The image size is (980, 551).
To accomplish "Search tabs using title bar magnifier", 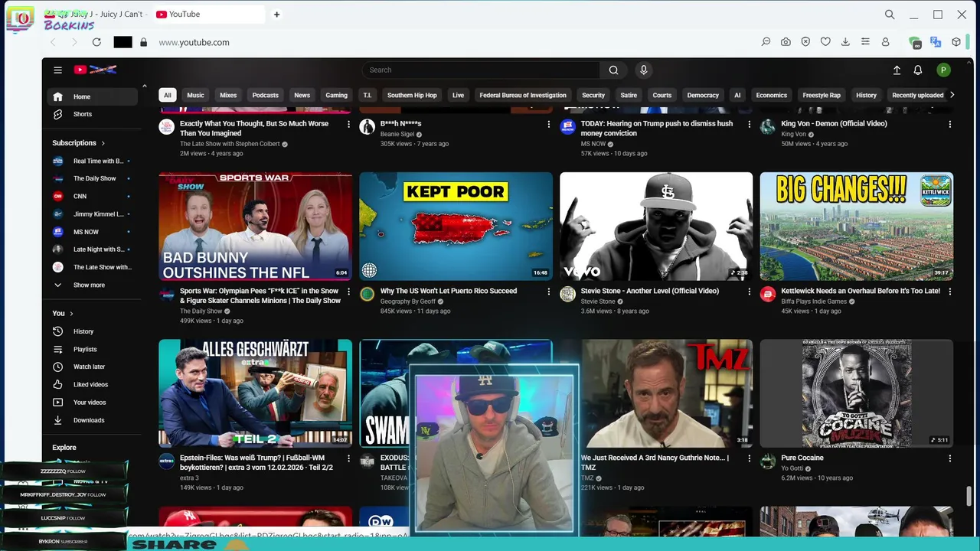I will [890, 15].
